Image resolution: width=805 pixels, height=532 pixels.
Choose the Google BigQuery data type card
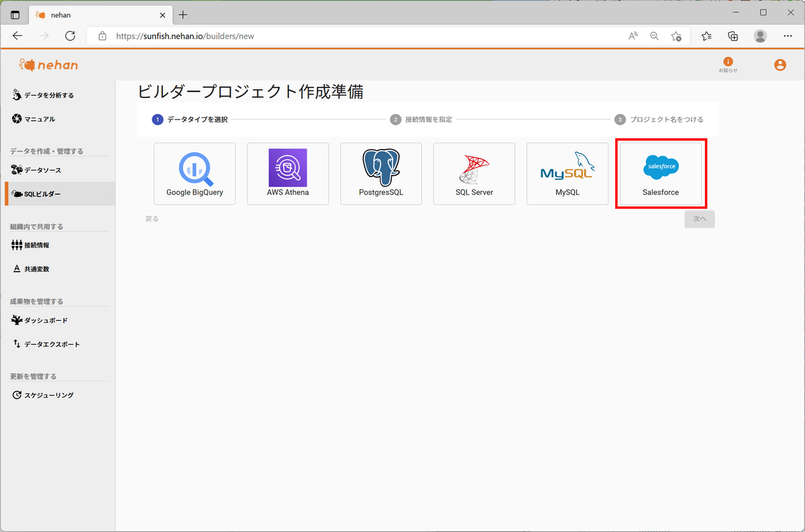(x=195, y=174)
